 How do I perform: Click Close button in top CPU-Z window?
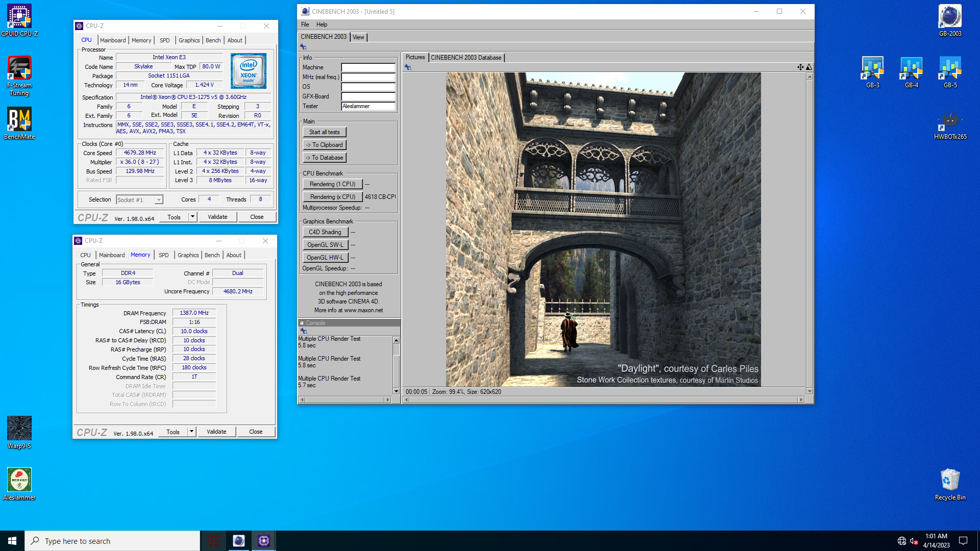coord(257,217)
